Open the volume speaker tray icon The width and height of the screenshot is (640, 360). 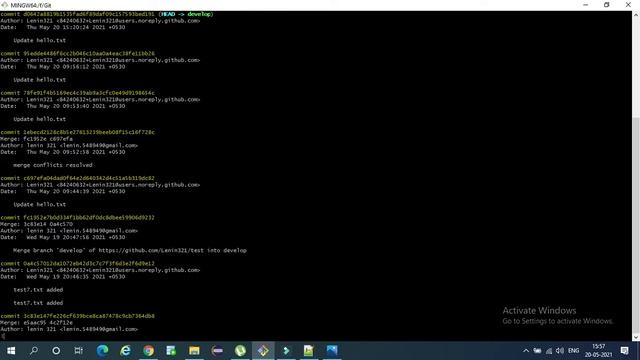560,351
